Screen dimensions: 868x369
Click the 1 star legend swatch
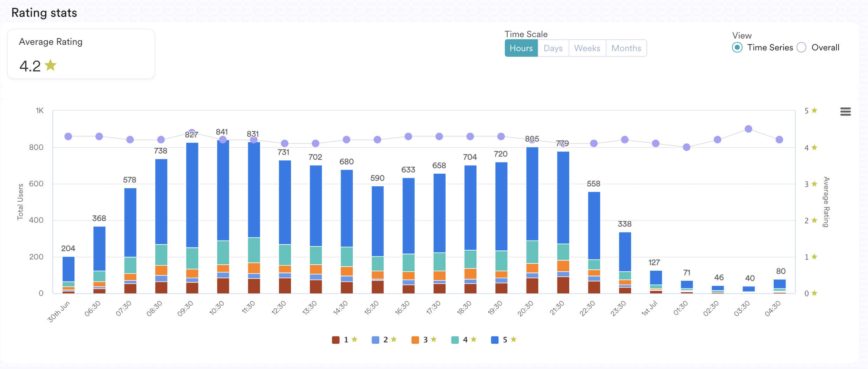(x=335, y=340)
